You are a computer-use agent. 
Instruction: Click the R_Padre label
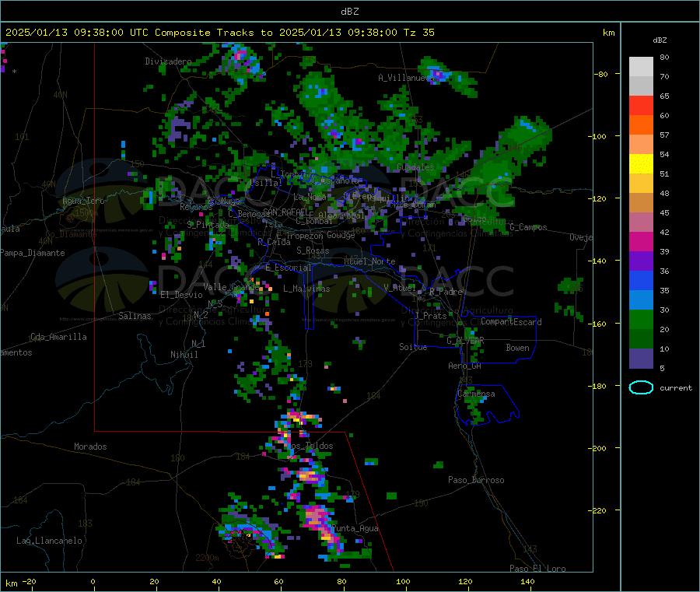tap(446, 292)
